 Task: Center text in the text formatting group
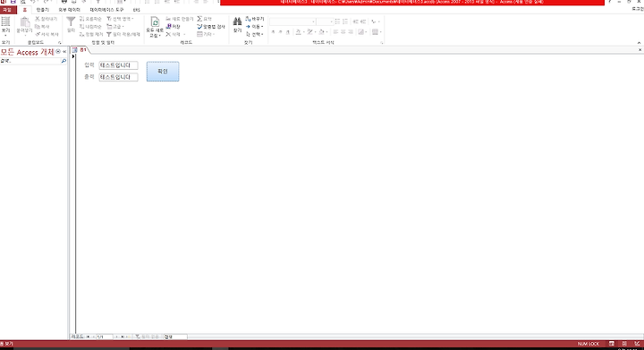[x=343, y=32]
